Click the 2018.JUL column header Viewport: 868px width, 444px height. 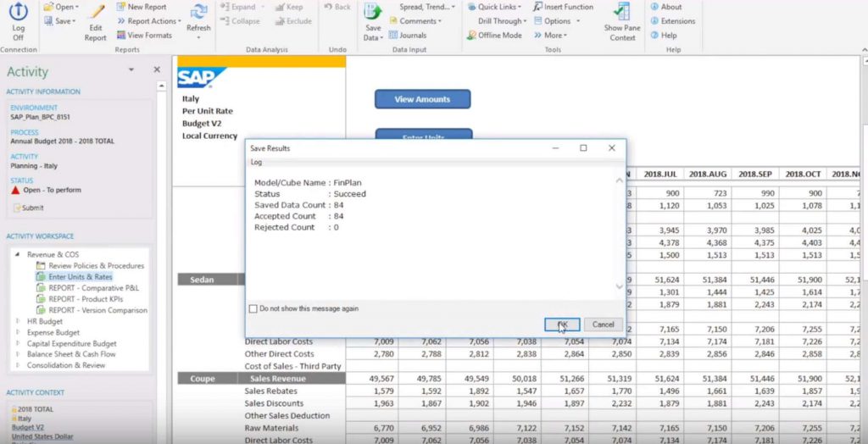pyautogui.click(x=659, y=174)
